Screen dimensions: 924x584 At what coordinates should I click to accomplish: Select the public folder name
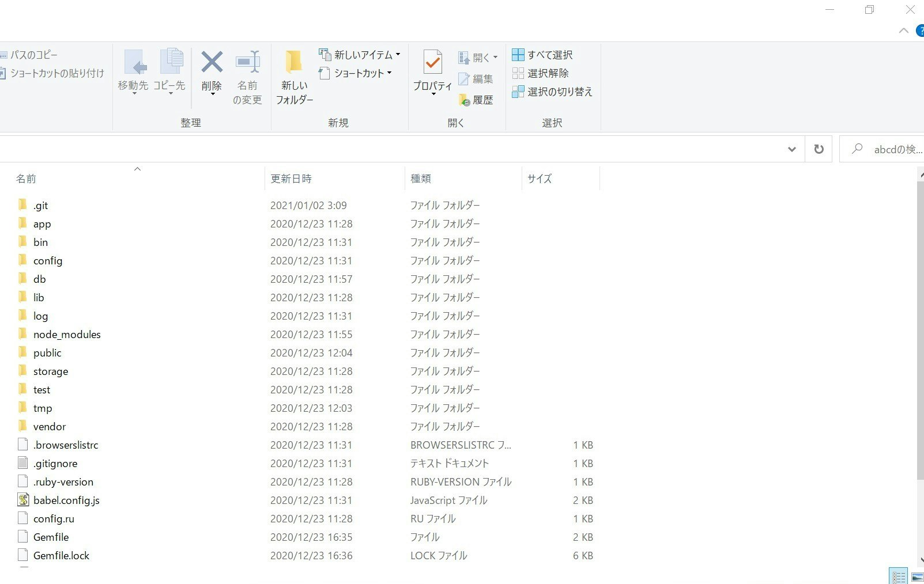47,352
